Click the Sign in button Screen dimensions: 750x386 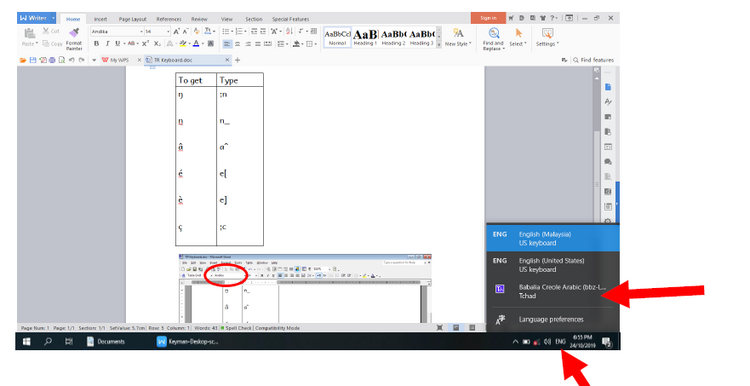tap(488, 18)
